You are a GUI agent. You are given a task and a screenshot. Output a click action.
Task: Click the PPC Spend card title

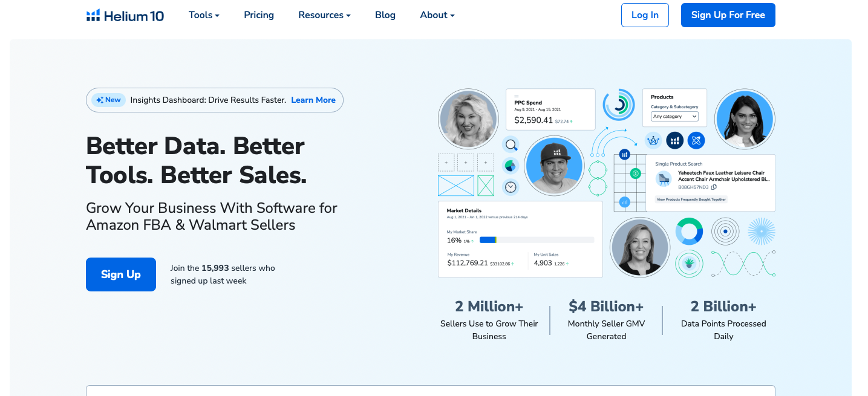point(528,103)
